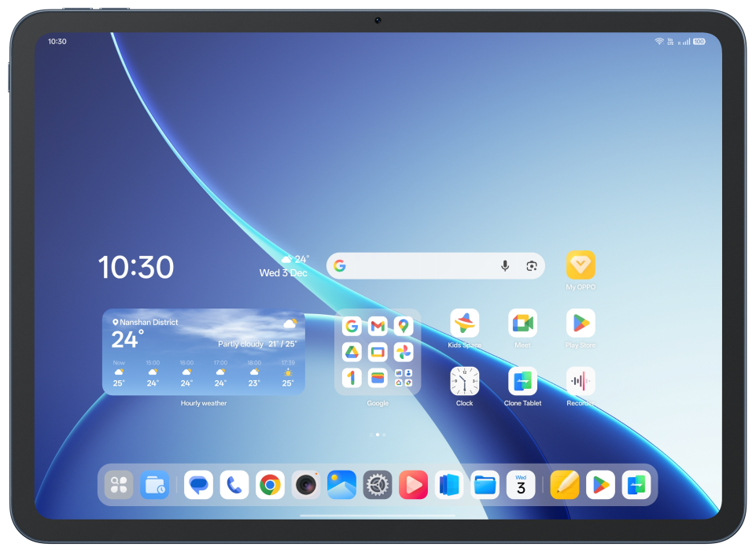Open Gmail inside Google folder
This screenshot has width=756, height=551.
[378, 327]
